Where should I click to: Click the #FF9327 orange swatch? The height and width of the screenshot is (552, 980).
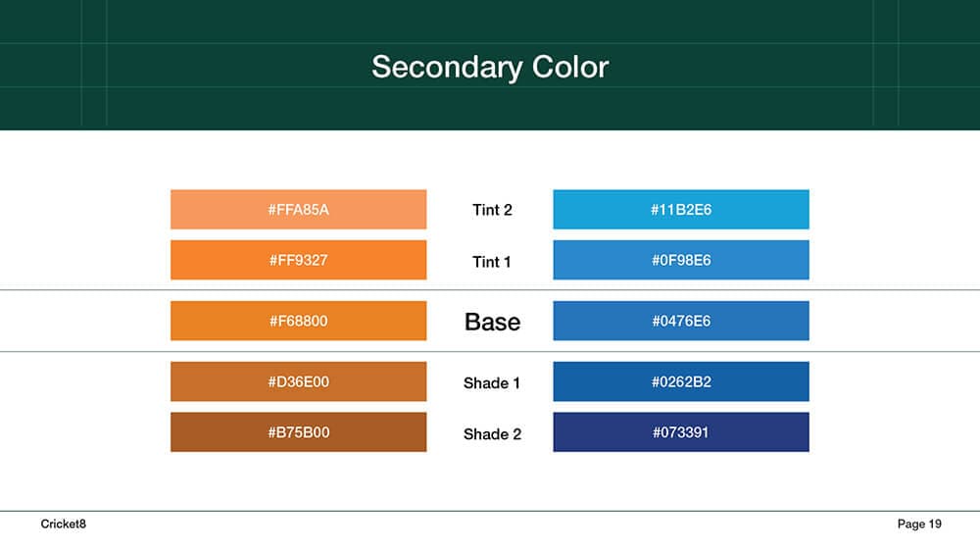click(298, 260)
